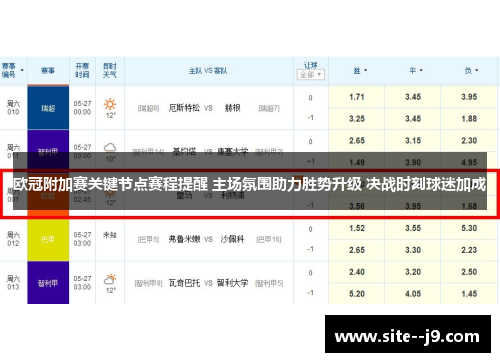The height and width of the screenshot is (362, 500).
Task: Click the 开赛时间 column header
Action: pyautogui.click(x=82, y=70)
